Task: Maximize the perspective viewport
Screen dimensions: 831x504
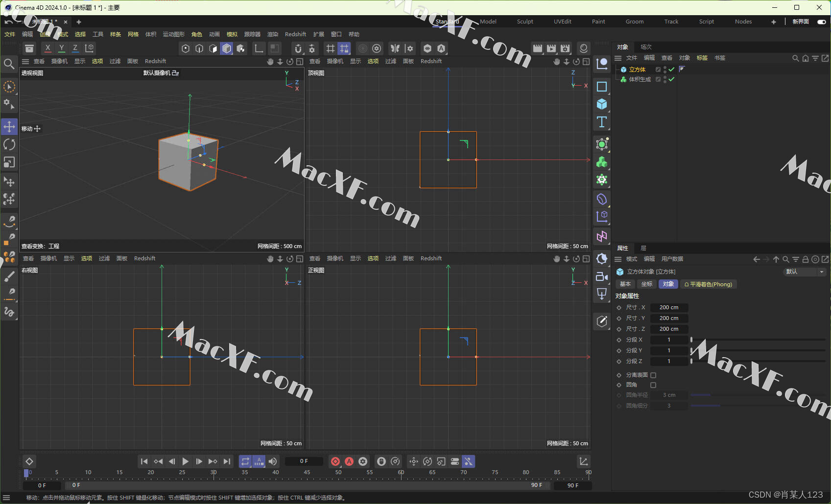Action: click(300, 62)
